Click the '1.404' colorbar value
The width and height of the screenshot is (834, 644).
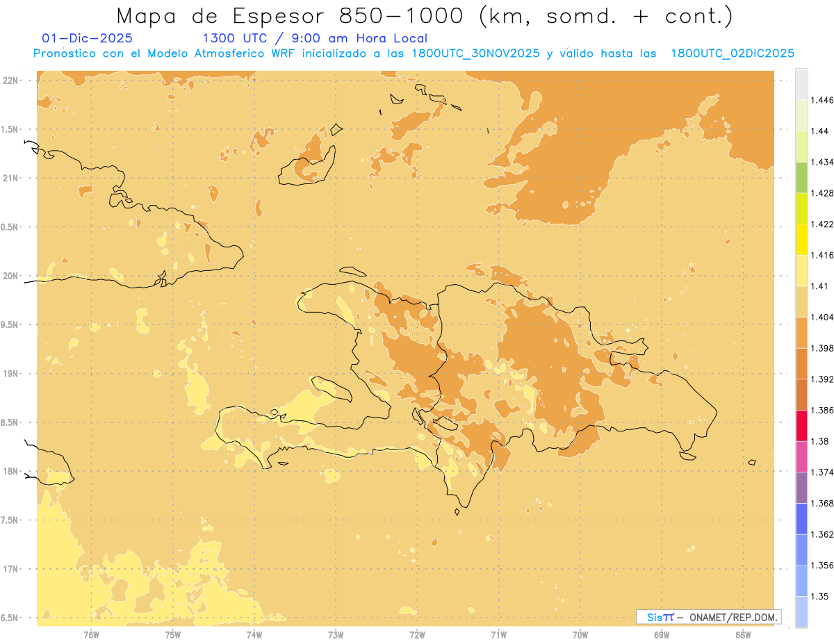point(822,317)
